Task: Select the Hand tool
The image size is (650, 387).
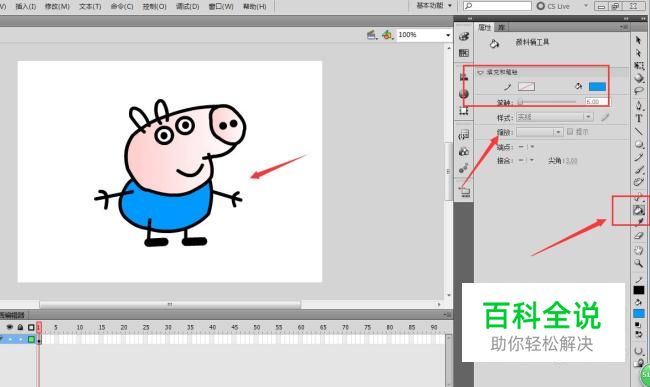Action: [639, 250]
